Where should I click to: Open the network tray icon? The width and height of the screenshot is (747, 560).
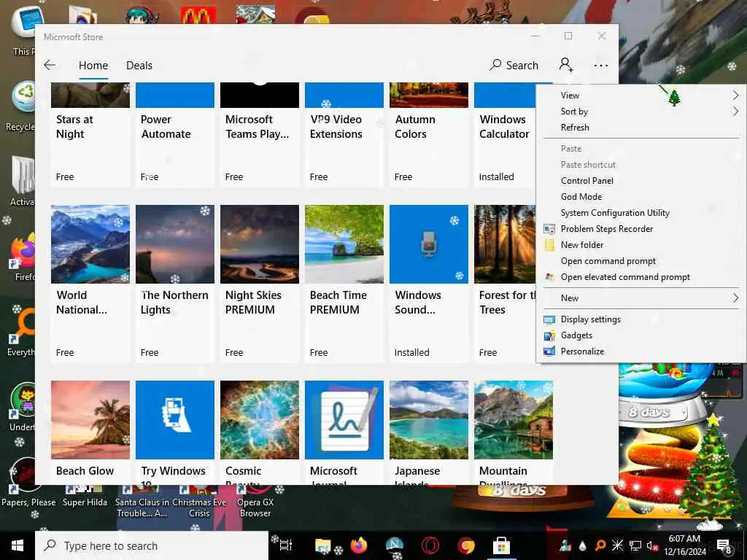(635, 545)
